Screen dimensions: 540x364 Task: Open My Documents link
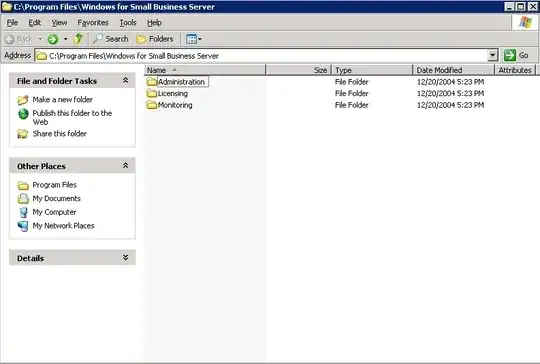point(56,199)
